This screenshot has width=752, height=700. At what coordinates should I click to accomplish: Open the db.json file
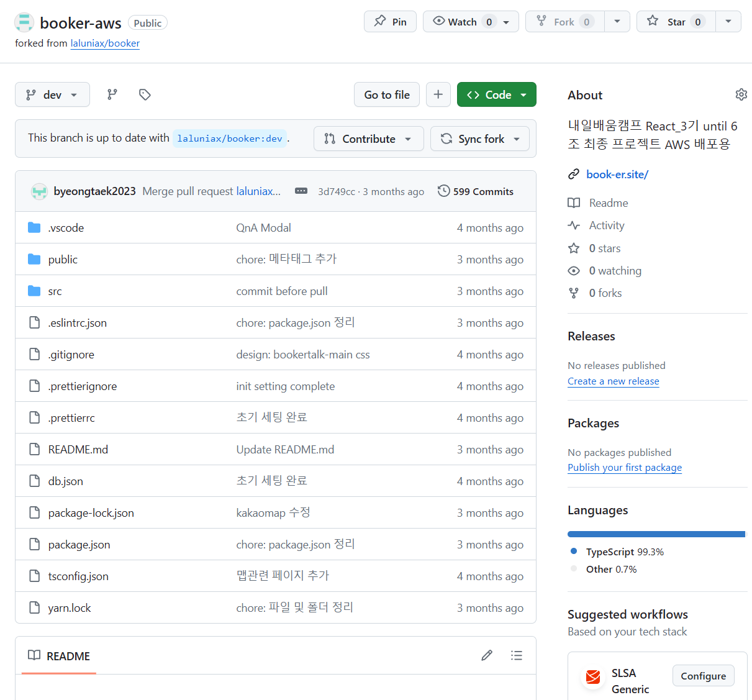[65, 481]
